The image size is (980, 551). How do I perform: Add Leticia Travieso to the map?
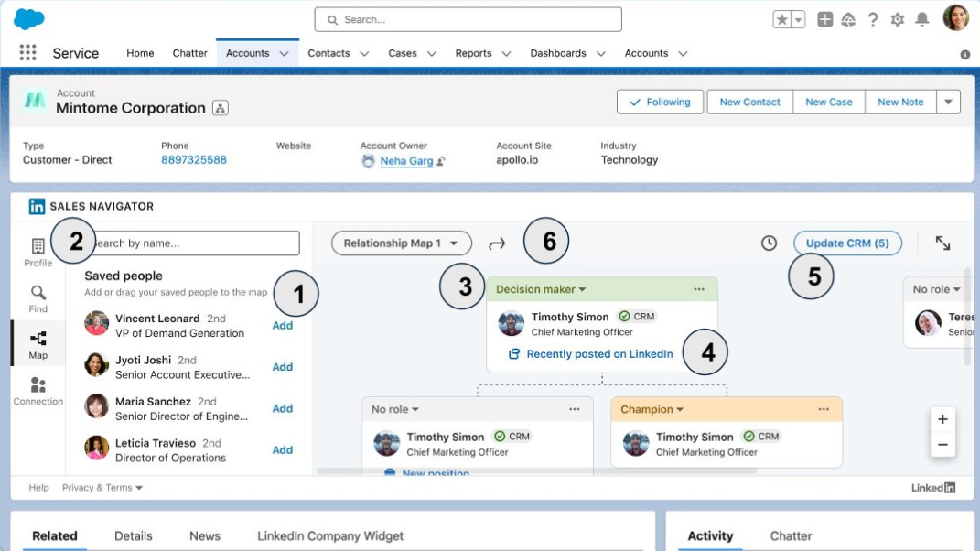click(283, 449)
